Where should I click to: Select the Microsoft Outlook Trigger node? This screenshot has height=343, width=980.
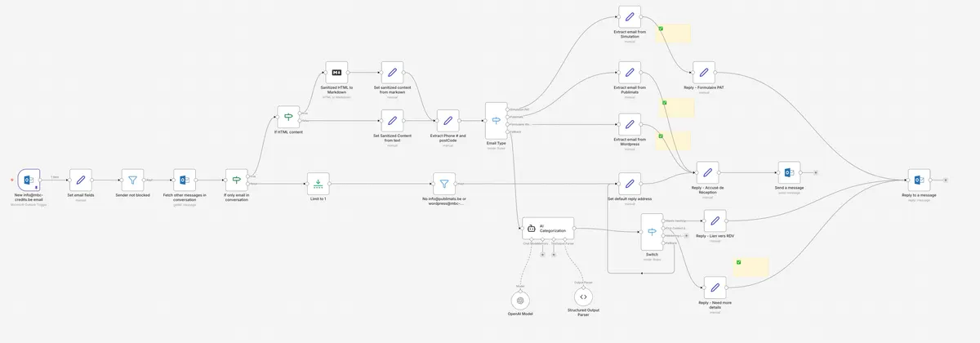pos(28,180)
